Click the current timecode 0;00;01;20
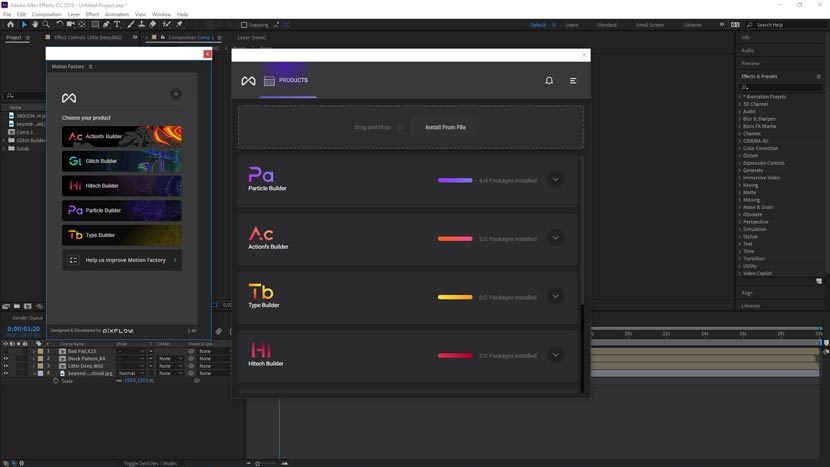The image size is (830, 467). 23,329
